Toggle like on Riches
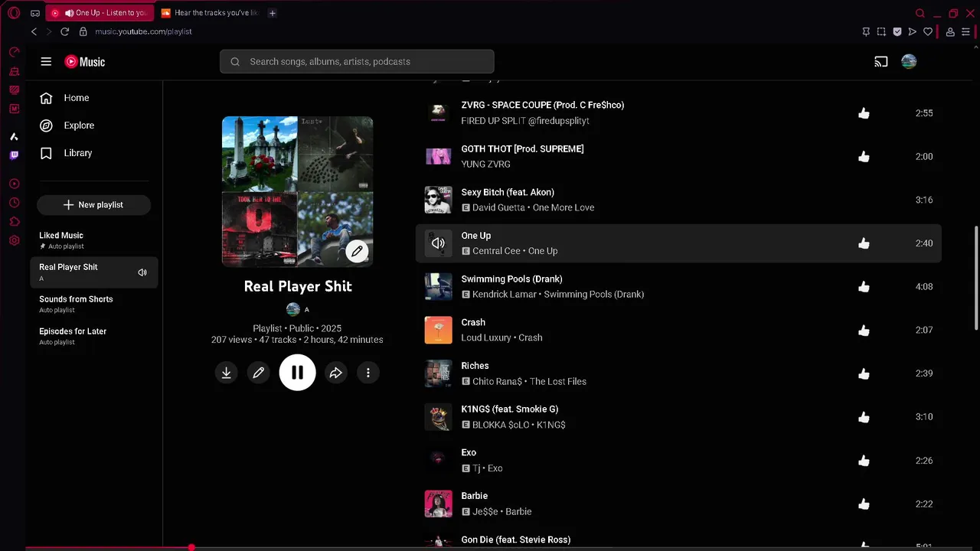980x551 pixels. [864, 373]
